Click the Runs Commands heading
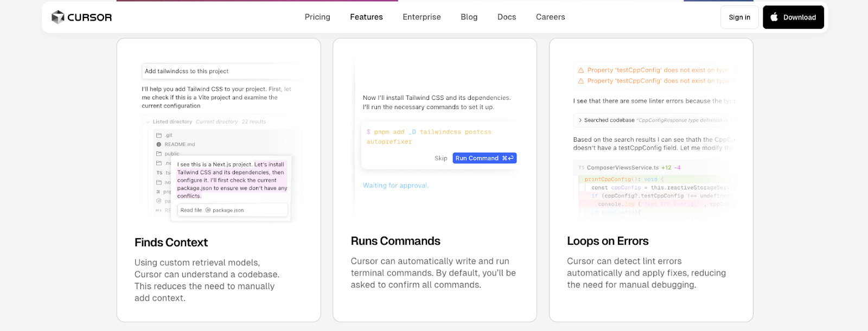This screenshot has width=868, height=331. click(395, 241)
